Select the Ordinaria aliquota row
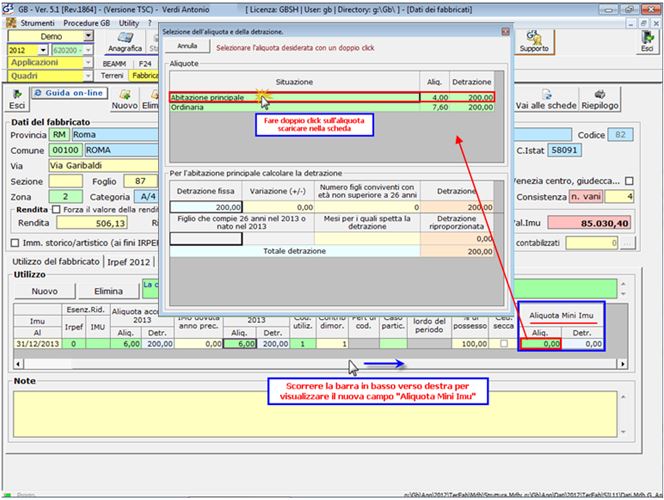664x500 pixels. 332,107
